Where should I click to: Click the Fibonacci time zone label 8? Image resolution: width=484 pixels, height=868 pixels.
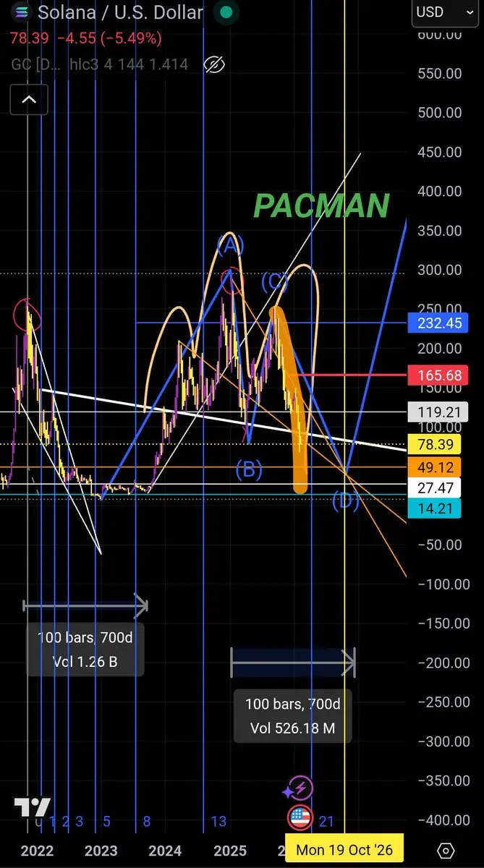point(147,821)
